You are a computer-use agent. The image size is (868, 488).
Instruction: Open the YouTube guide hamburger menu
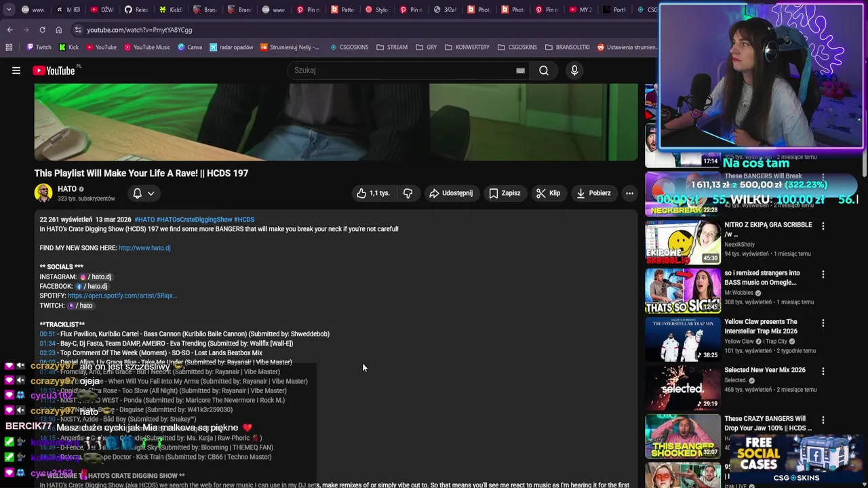click(x=16, y=70)
